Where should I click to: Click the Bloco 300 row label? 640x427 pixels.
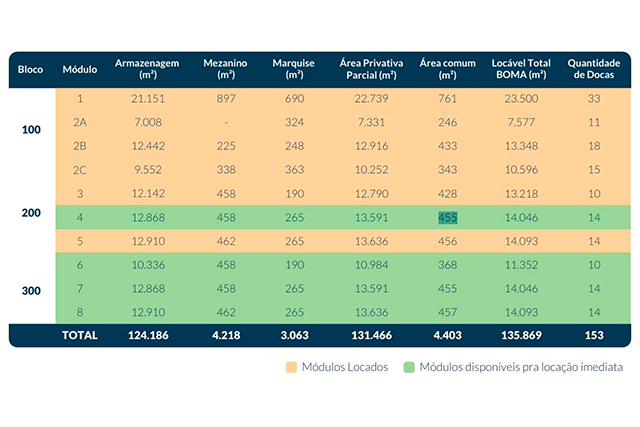[x=30, y=290]
